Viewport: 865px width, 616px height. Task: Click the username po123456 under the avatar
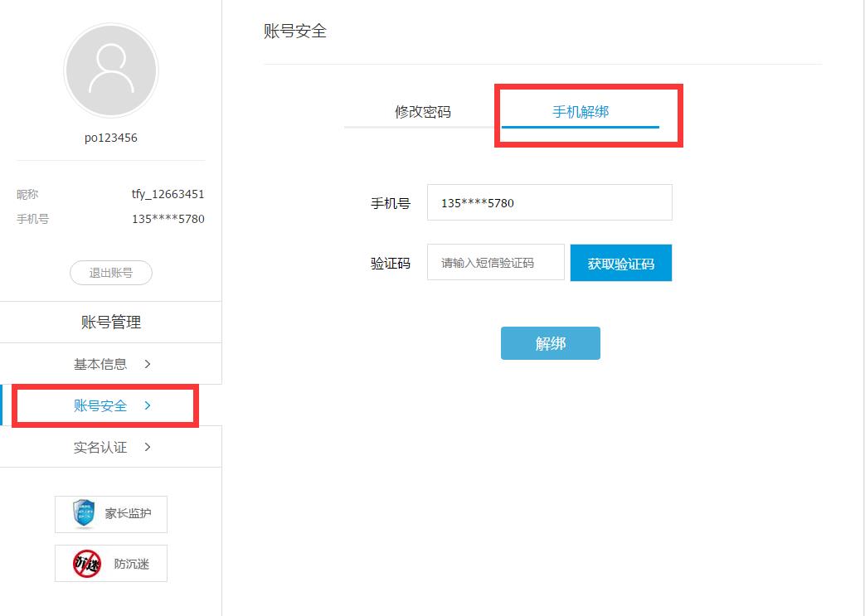coord(110,138)
